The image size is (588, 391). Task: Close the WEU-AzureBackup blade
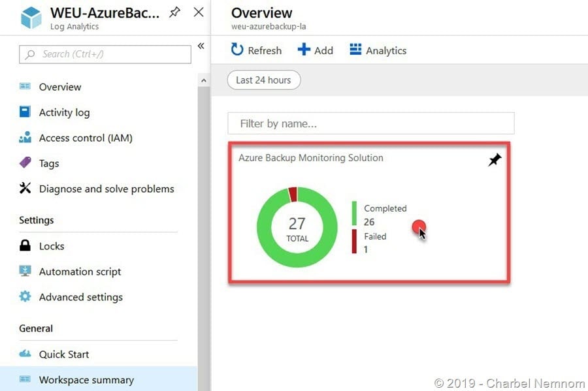click(x=199, y=12)
